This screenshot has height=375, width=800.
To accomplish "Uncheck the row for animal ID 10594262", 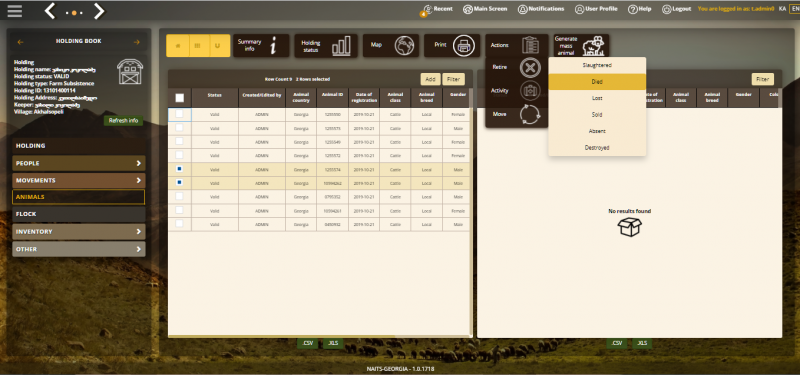I will (x=179, y=183).
